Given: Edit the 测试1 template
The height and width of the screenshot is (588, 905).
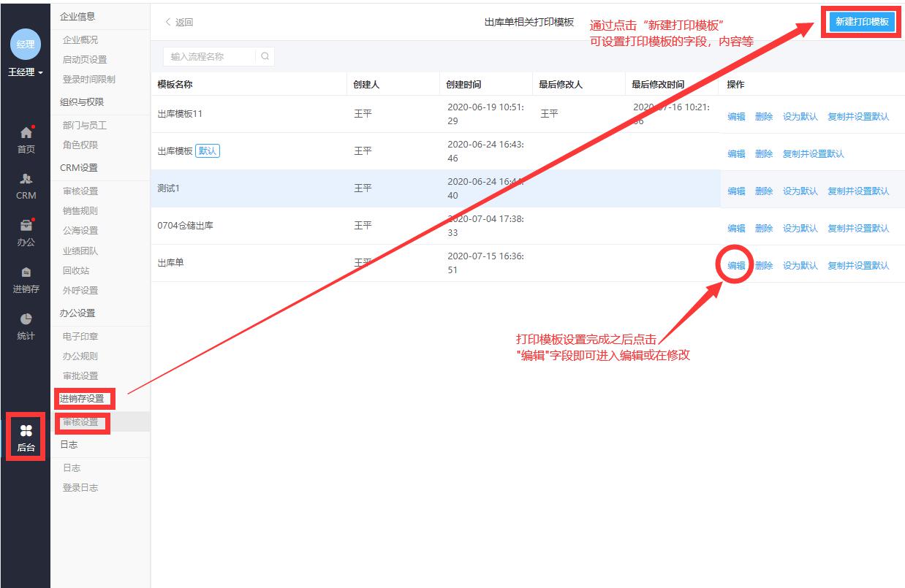Looking at the screenshot, I should pos(736,191).
